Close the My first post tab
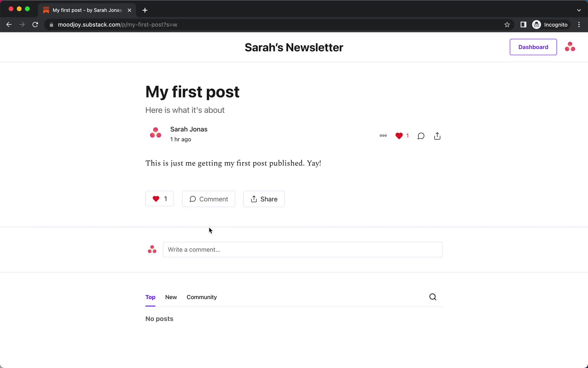588x368 pixels. pyautogui.click(x=130, y=10)
